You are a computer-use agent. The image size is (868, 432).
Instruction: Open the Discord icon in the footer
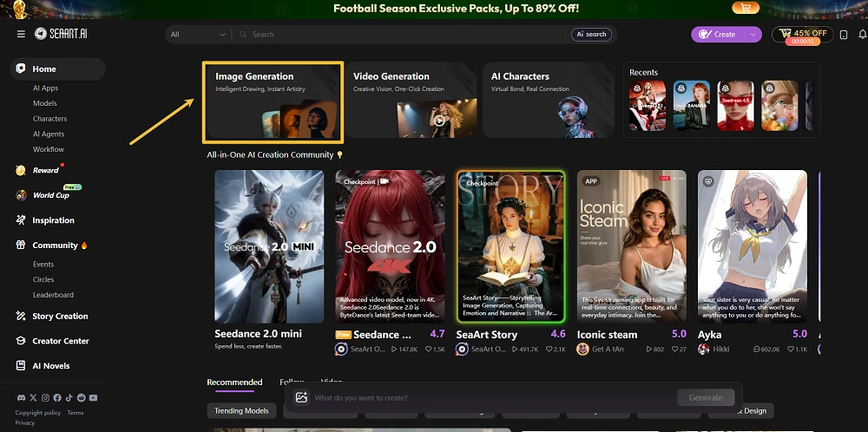(x=21, y=397)
